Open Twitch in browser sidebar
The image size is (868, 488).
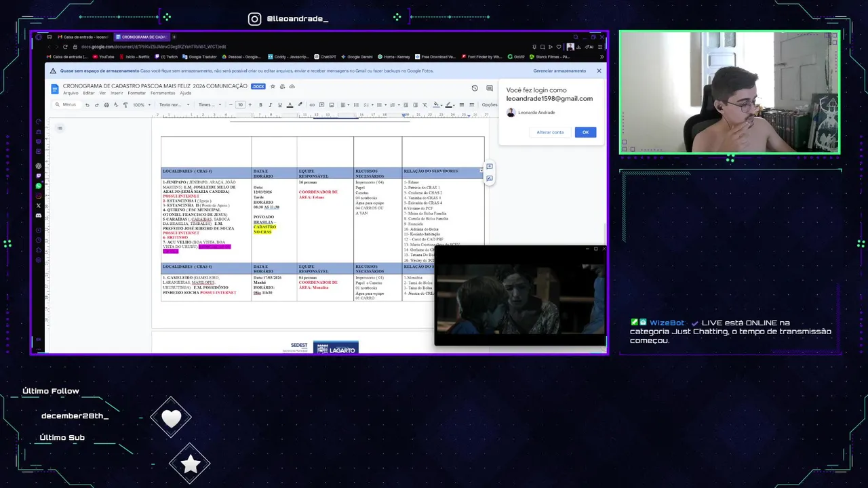pos(39,176)
